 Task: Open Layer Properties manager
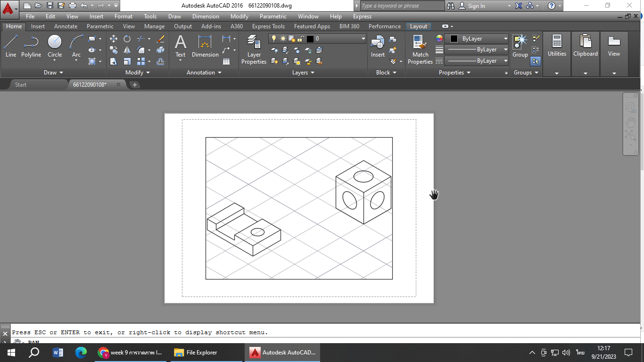[254, 49]
